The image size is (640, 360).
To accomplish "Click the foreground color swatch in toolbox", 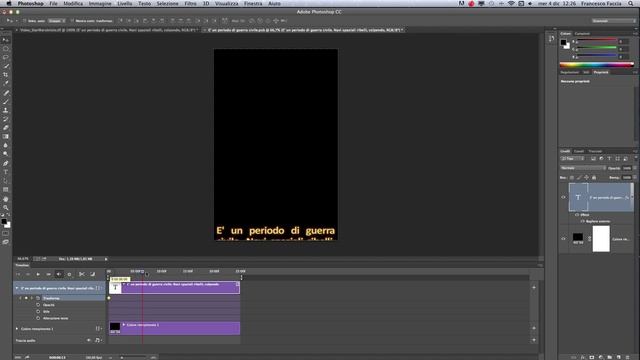I will pos(4,222).
